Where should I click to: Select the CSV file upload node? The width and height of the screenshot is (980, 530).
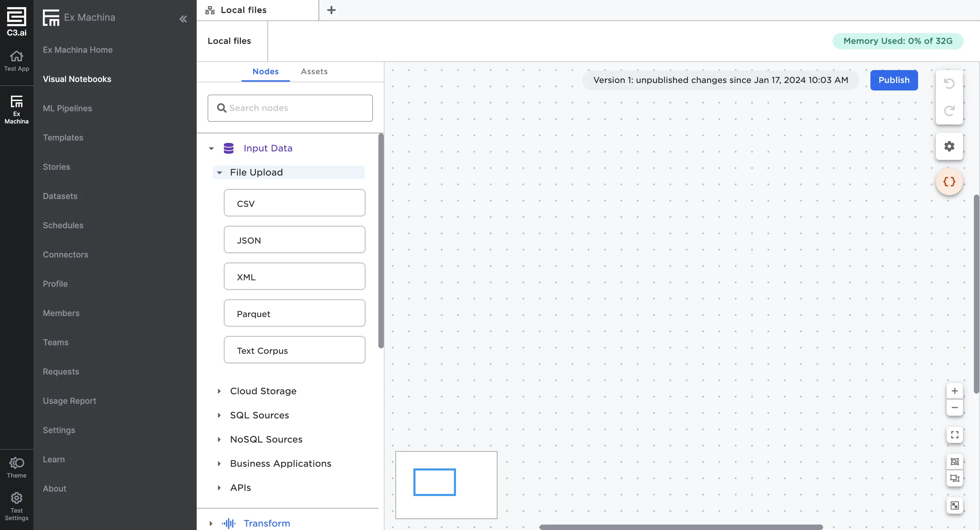(x=294, y=203)
